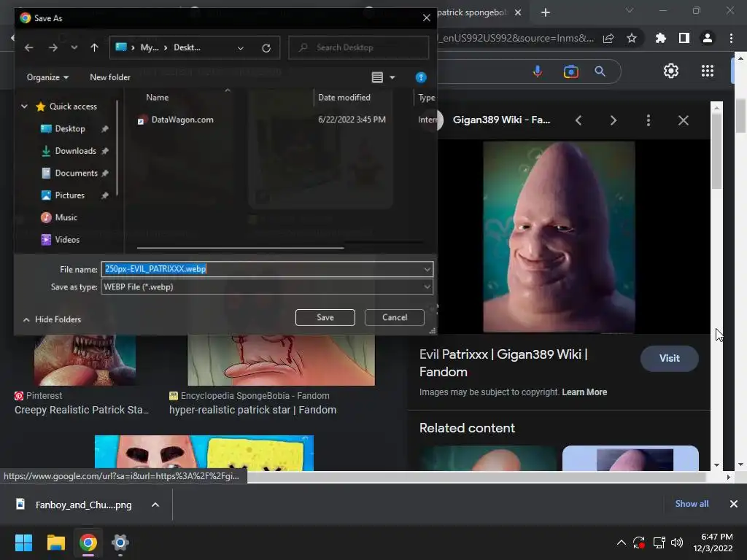Open Creepy Realistic Patrick Star Pinterest result

coord(82,410)
